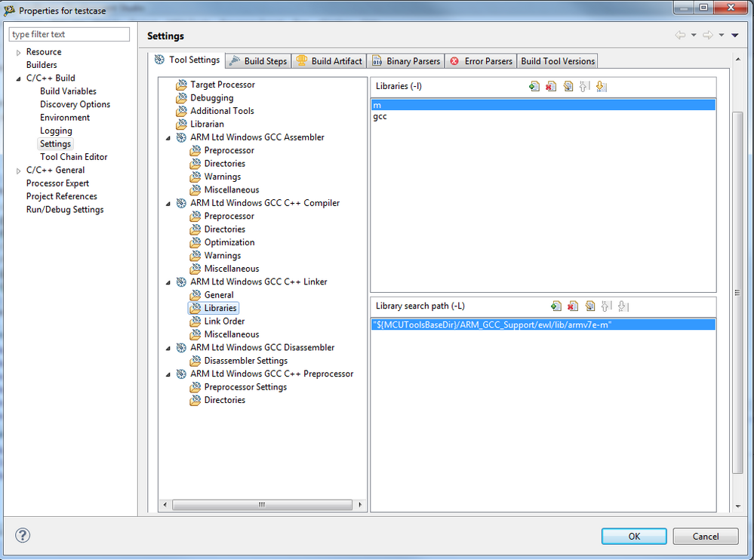
Task: Click the type filter text field
Action: coord(69,34)
